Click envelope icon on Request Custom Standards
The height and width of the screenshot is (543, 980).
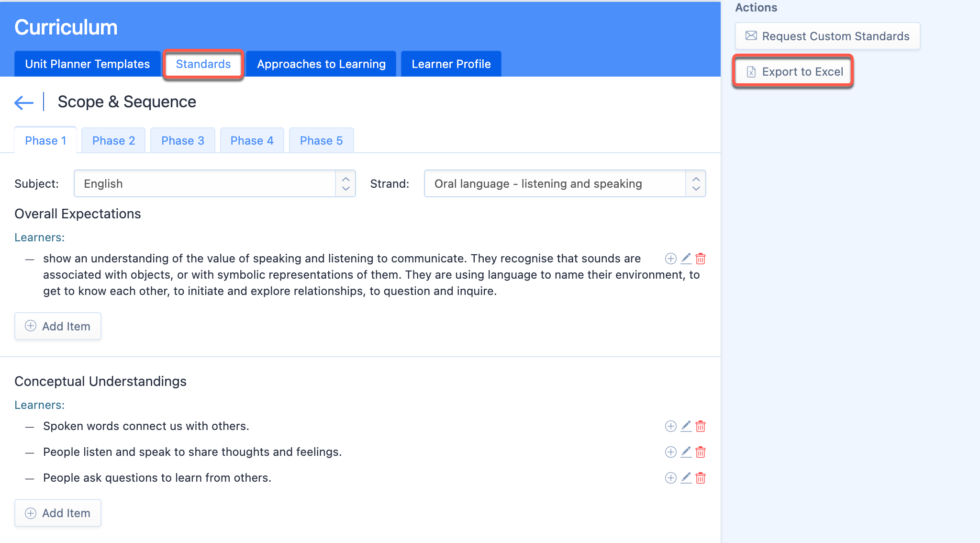point(751,36)
